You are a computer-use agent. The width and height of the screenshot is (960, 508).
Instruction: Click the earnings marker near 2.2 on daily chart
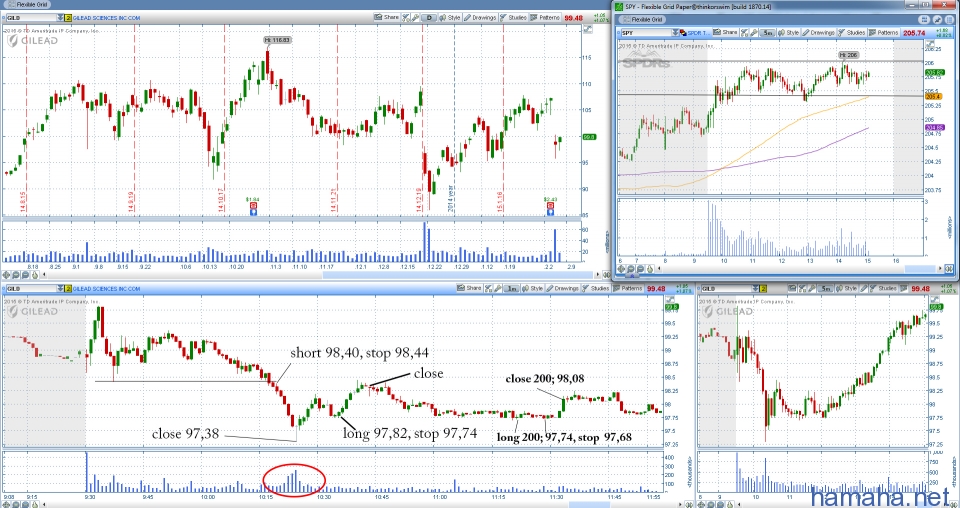tap(550, 207)
